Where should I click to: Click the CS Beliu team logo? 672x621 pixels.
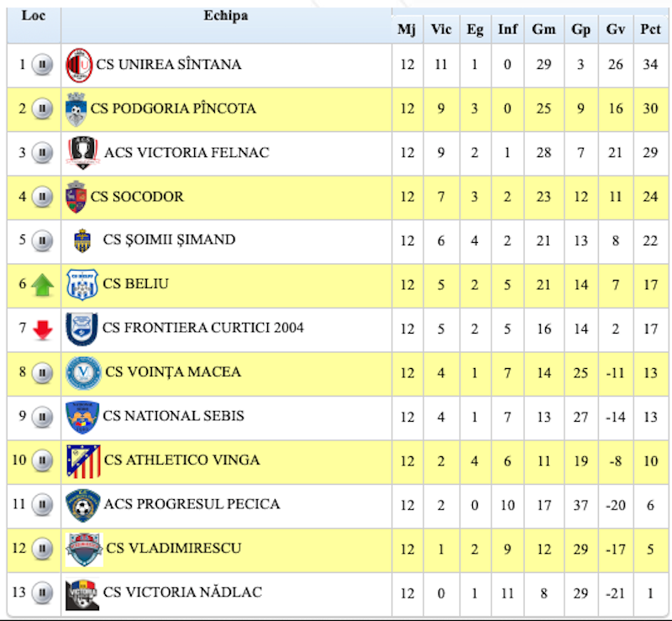(83, 285)
